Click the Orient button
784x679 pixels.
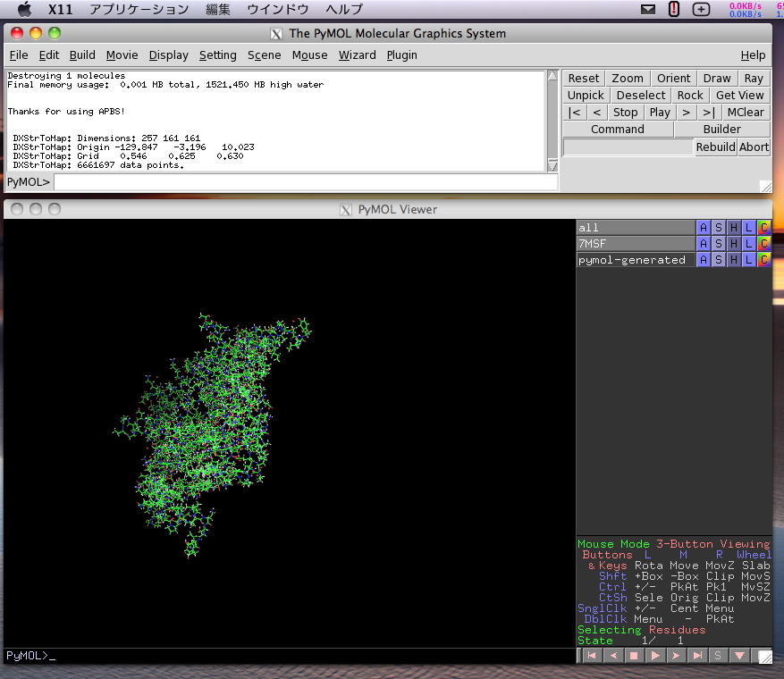pyautogui.click(x=673, y=78)
